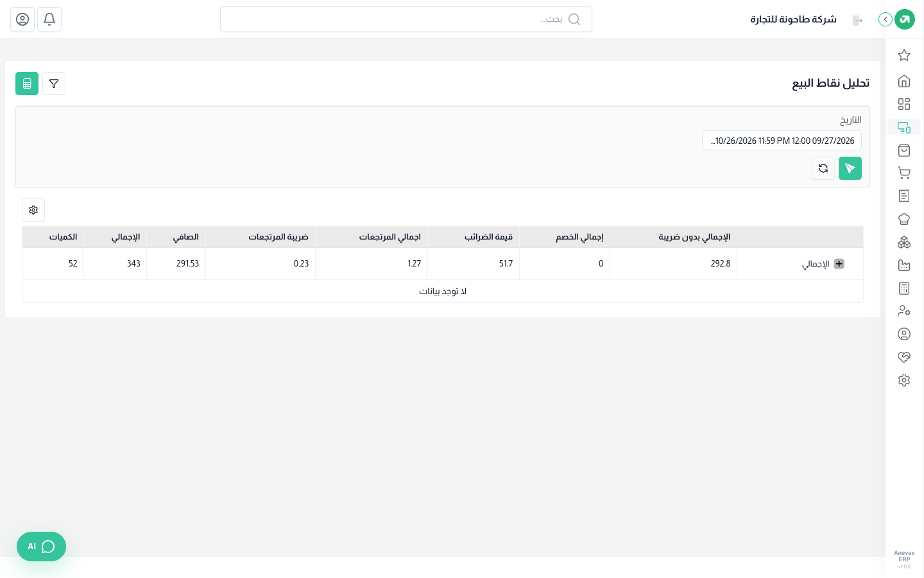
Task: Click the refresh reset button
Action: tap(823, 168)
